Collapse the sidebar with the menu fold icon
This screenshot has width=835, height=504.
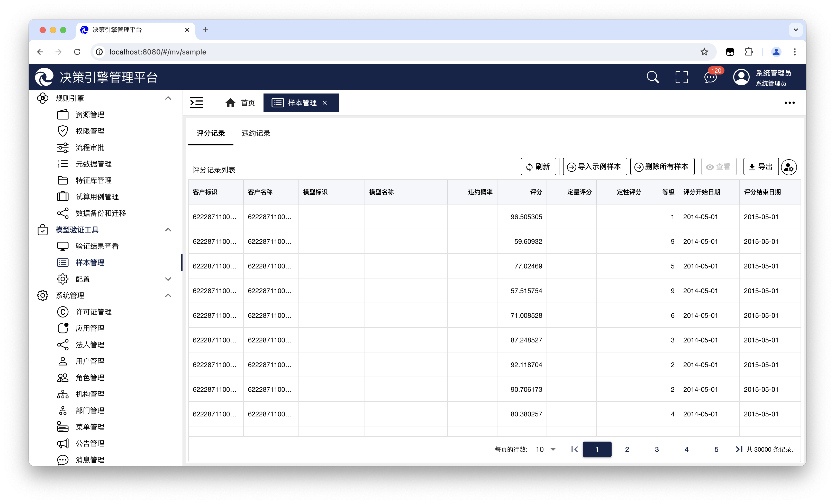[x=197, y=103]
